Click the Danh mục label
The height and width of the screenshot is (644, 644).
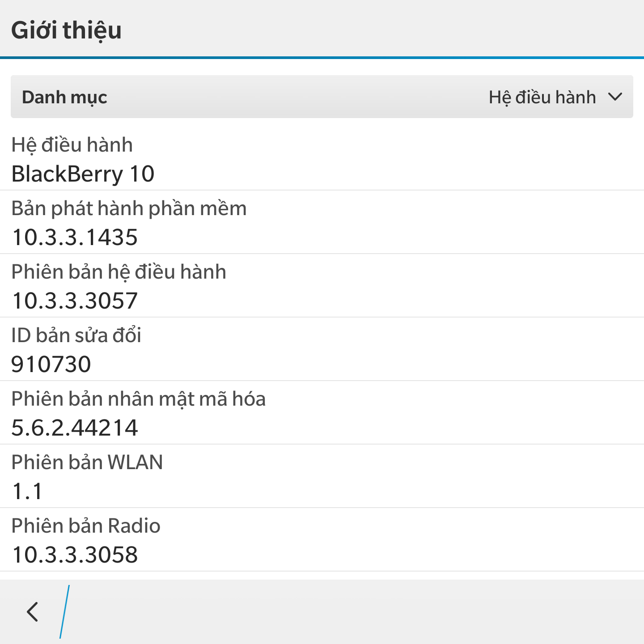click(x=64, y=97)
